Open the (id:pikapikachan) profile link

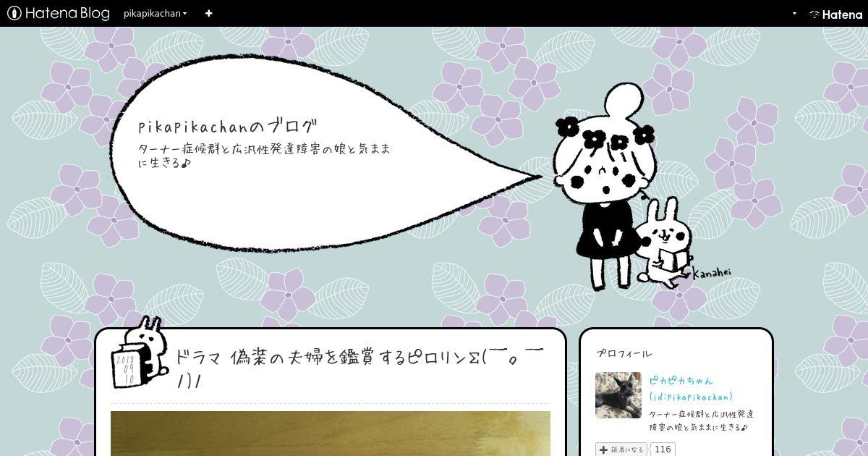point(691,397)
